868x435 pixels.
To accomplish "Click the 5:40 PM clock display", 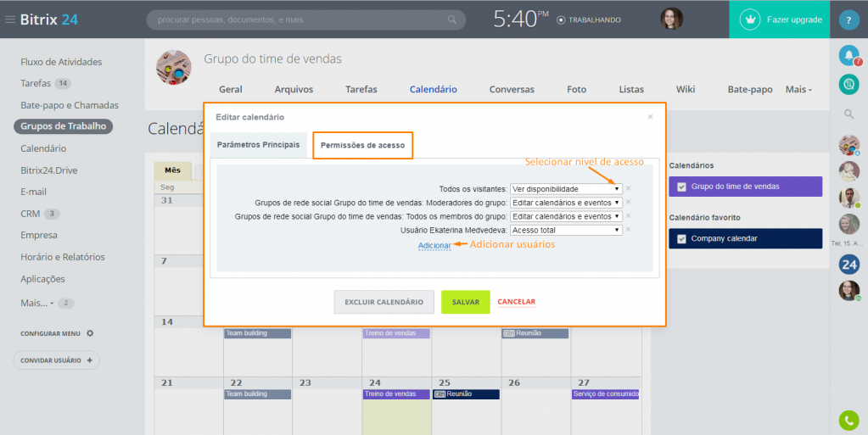I will pyautogui.click(x=520, y=20).
